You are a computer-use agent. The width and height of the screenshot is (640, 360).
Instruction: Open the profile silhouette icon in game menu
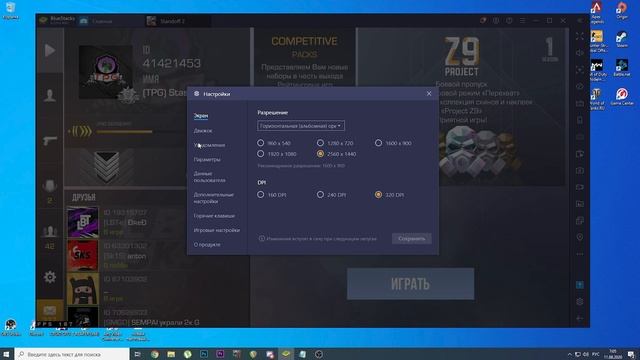point(50,95)
